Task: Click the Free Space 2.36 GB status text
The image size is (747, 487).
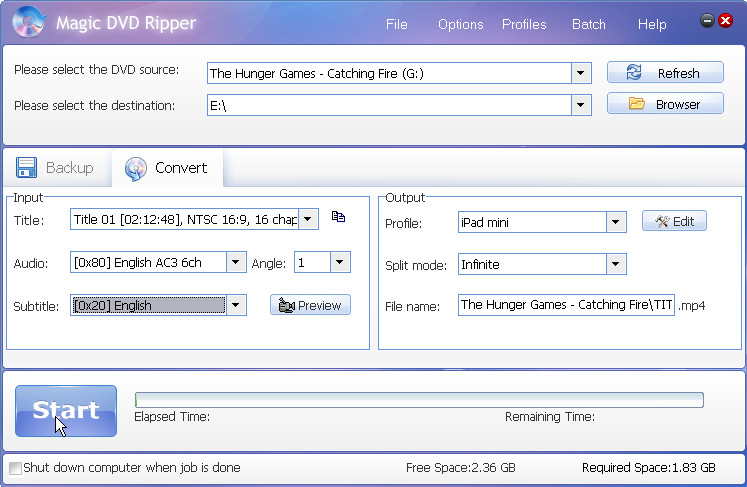Action: coord(461,468)
